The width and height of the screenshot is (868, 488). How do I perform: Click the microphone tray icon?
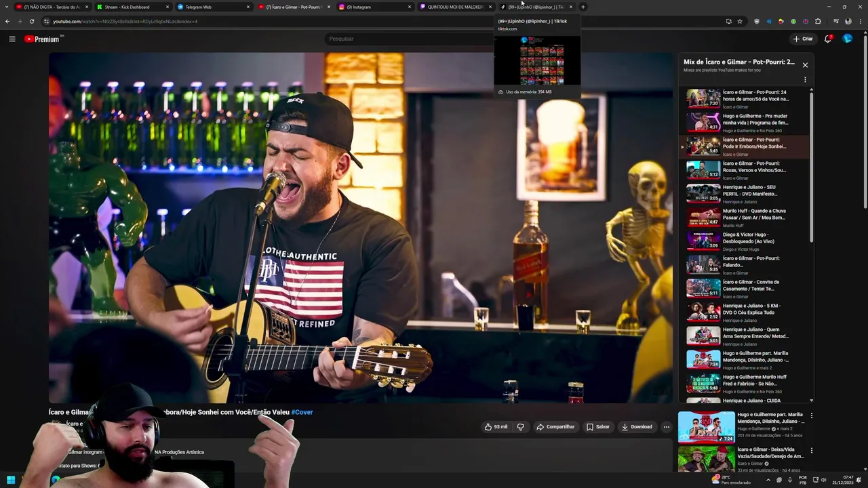(790, 480)
